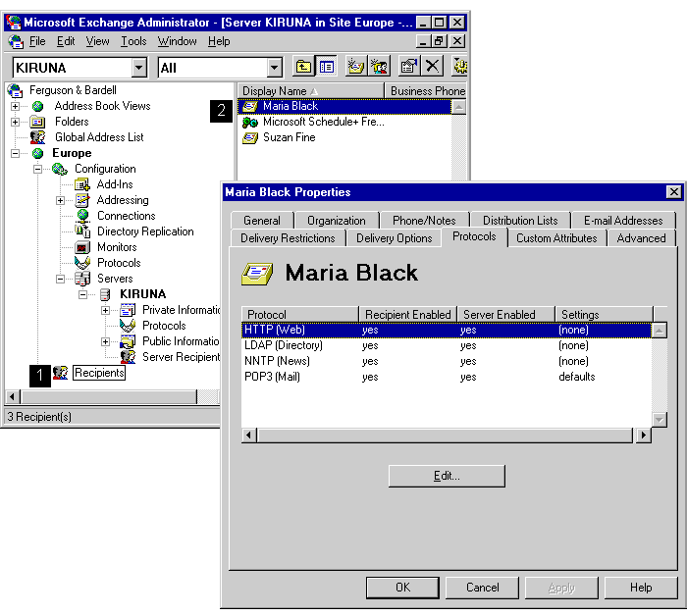Expand the Address Book Views node
This screenshot has width=687, height=616.
point(16,106)
